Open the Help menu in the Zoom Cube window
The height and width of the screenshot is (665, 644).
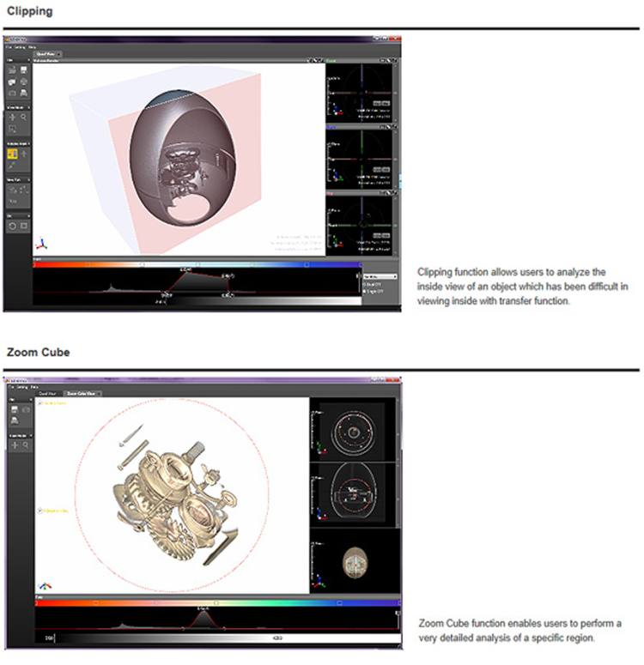coord(34,386)
